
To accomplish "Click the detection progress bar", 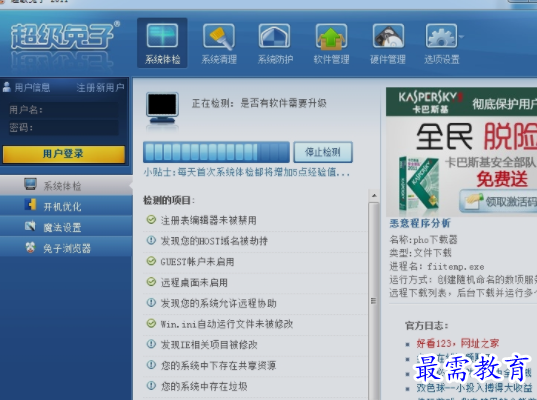I will [216, 152].
